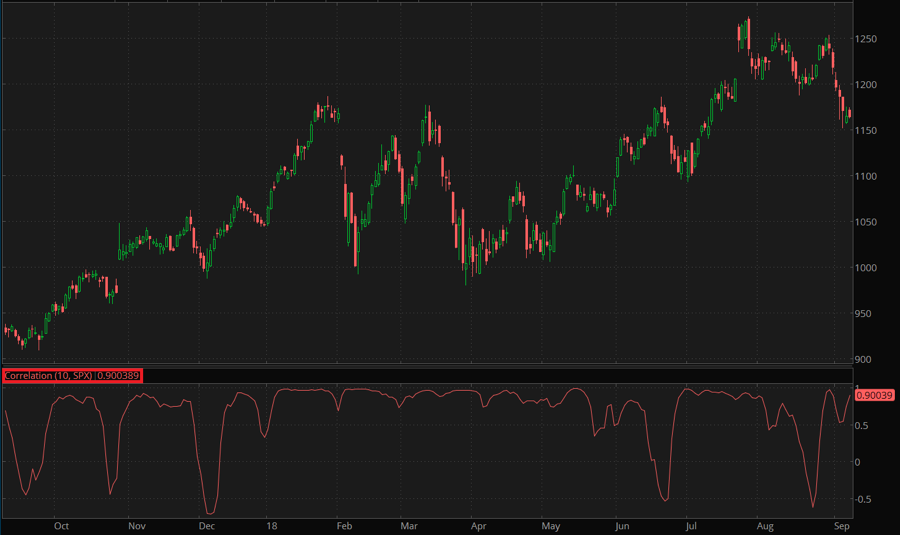Click the 1150 price axis label
The image size is (900, 535).
click(868, 130)
